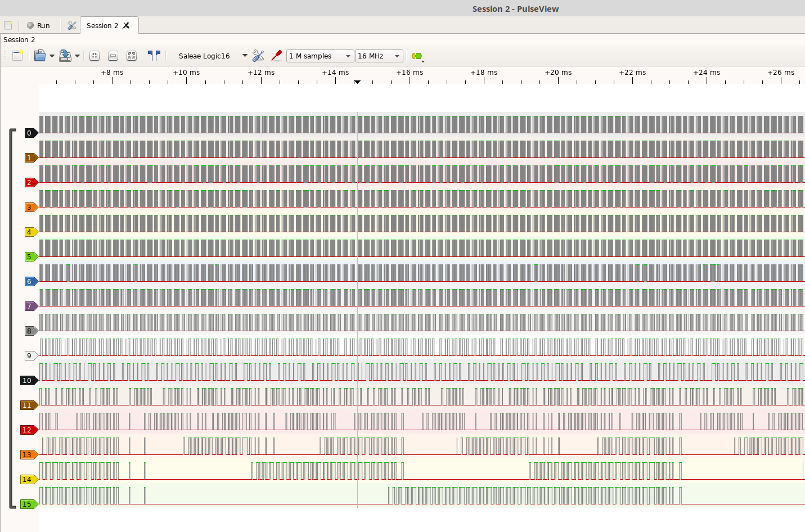Open the 1 M samples dropdown
The height and width of the screenshot is (532, 805).
click(320, 56)
